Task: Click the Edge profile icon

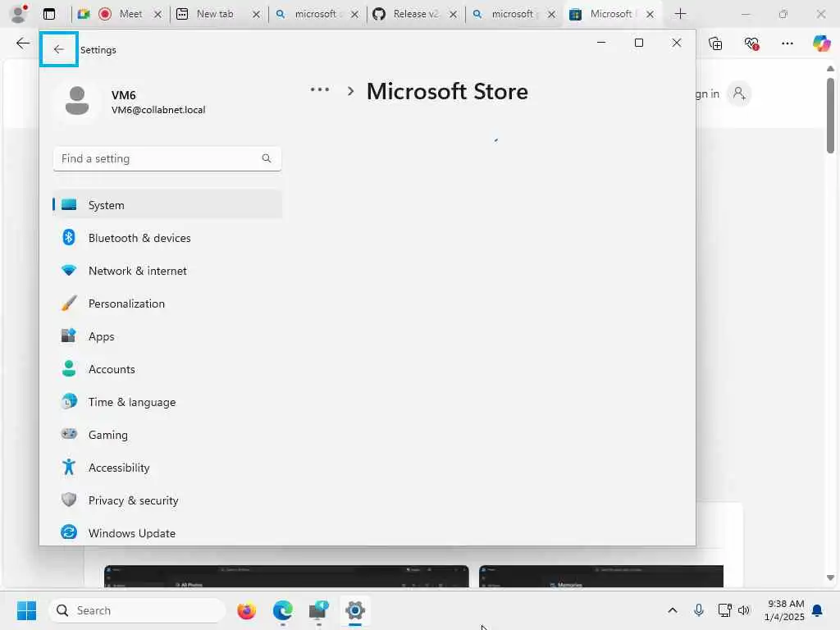Action: coord(19,13)
